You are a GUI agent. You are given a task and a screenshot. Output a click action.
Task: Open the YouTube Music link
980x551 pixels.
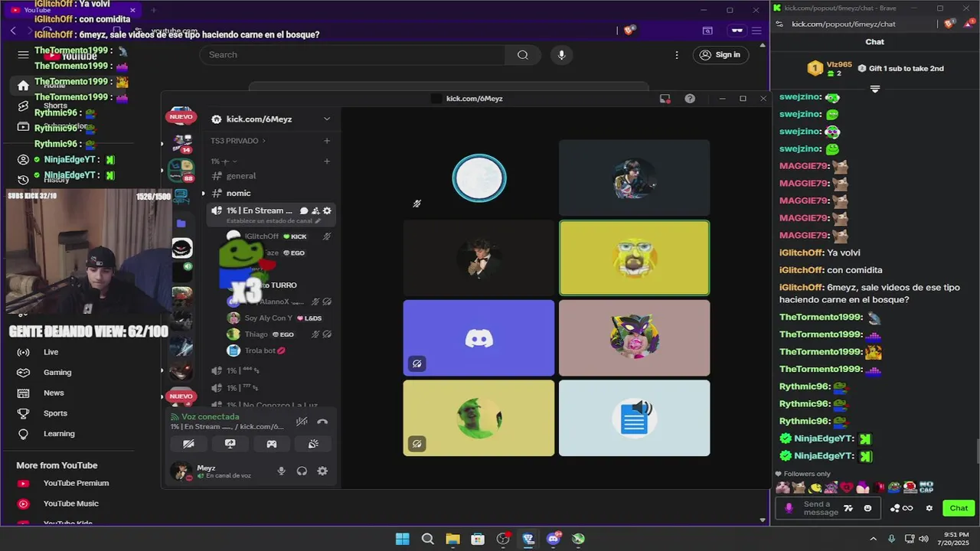coord(73,504)
